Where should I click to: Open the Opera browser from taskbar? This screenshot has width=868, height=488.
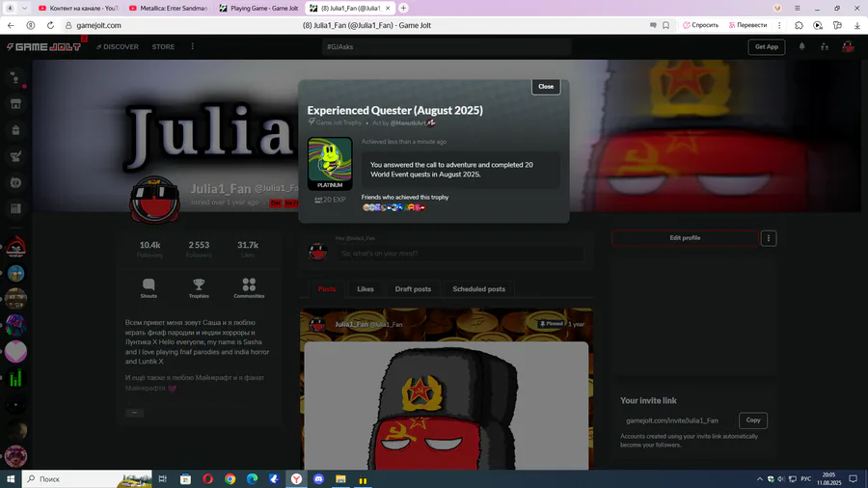(207, 479)
